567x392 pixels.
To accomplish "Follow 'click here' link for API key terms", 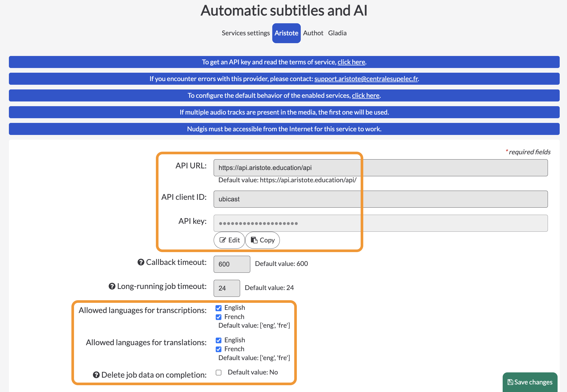I will pyautogui.click(x=351, y=62).
